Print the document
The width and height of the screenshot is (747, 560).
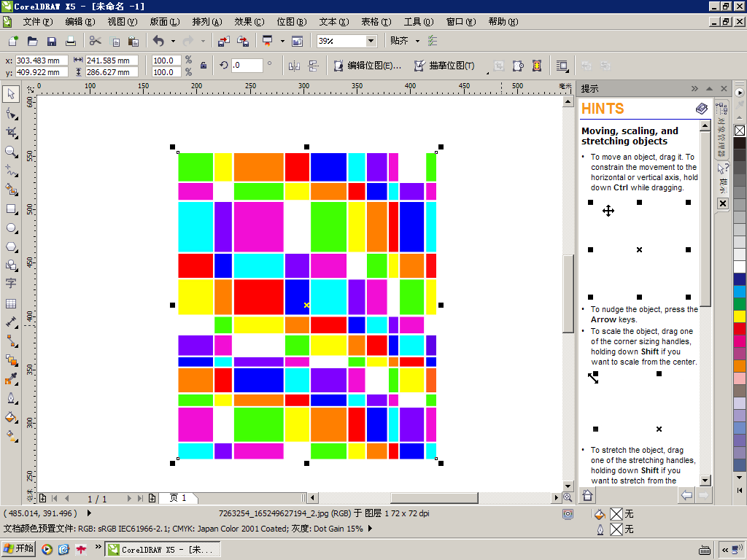point(71,41)
